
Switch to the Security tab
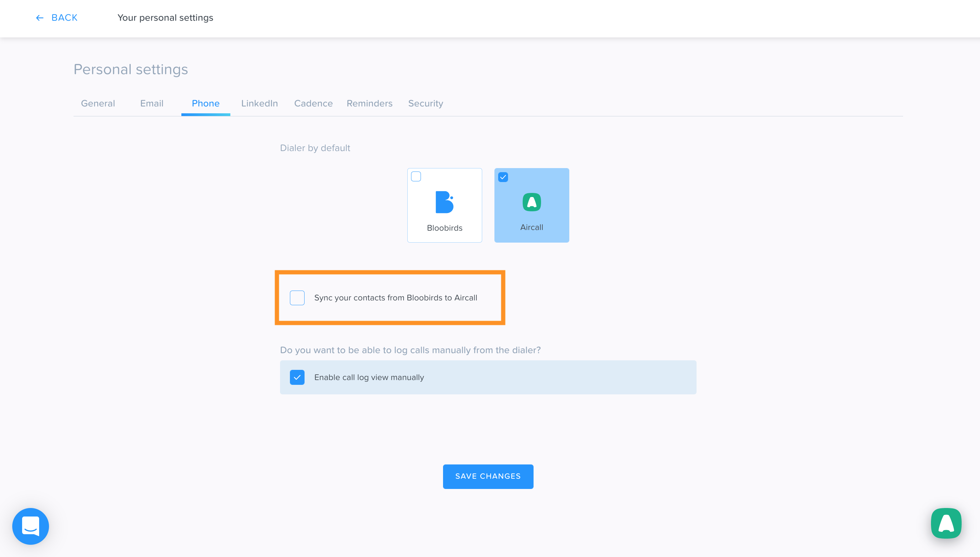(x=425, y=103)
